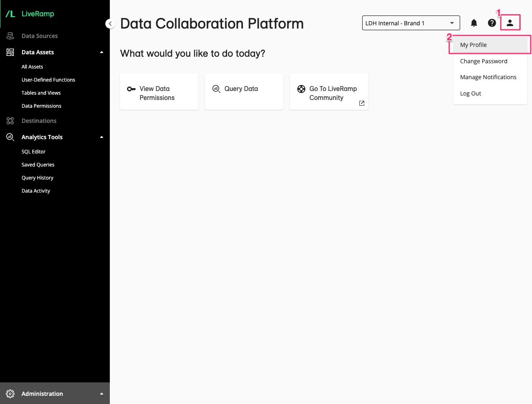Click the lifebuoy icon on Community card
The image size is (532, 404).
(x=301, y=89)
